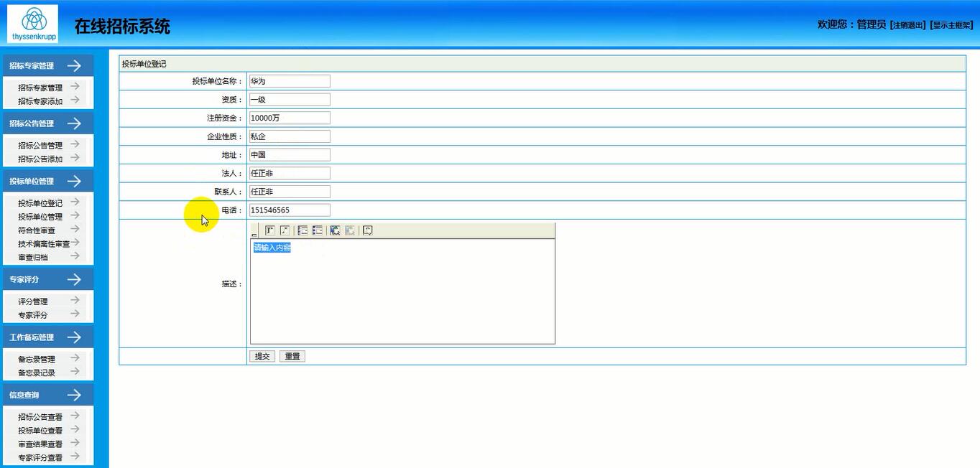Click the 重置 reset button
Screen dimensions: 980x468
[x=292, y=356]
